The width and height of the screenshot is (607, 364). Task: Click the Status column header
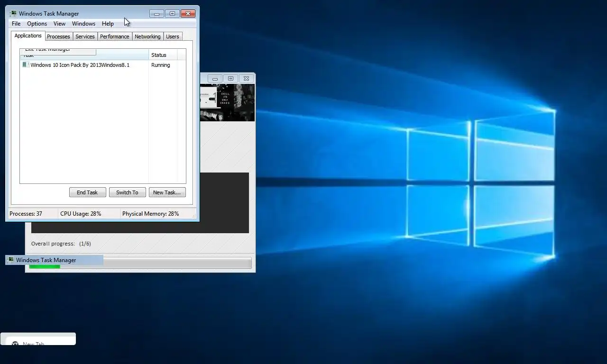tap(163, 55)
